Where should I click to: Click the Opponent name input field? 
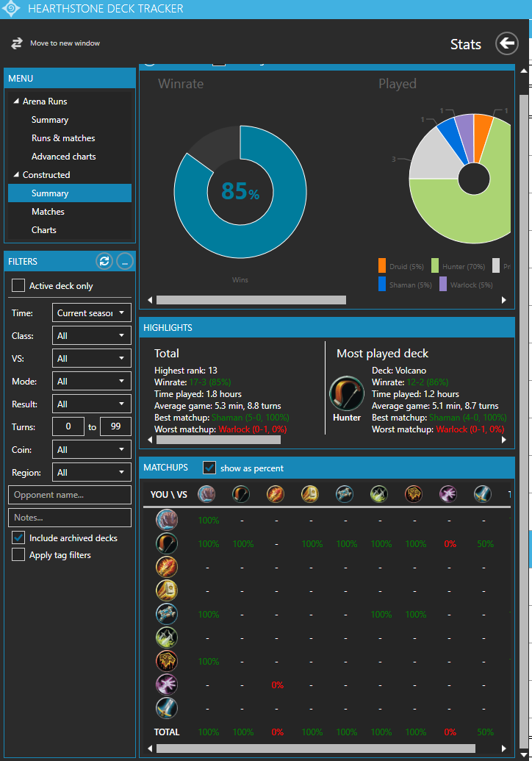pos(70,495)
